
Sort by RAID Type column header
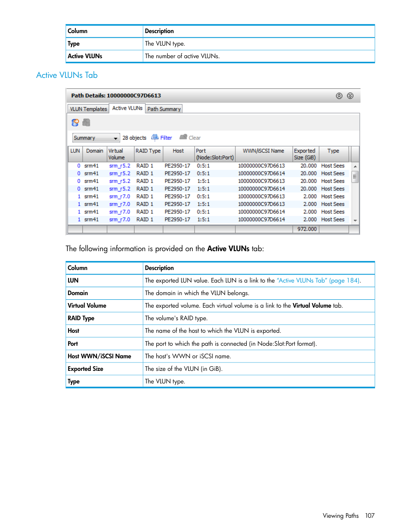point(148,154)
